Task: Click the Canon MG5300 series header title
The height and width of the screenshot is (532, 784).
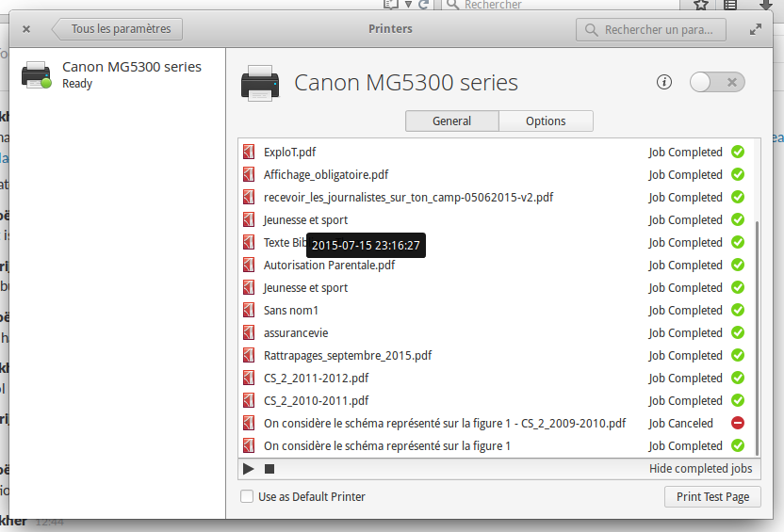Action: click(406, 83)
